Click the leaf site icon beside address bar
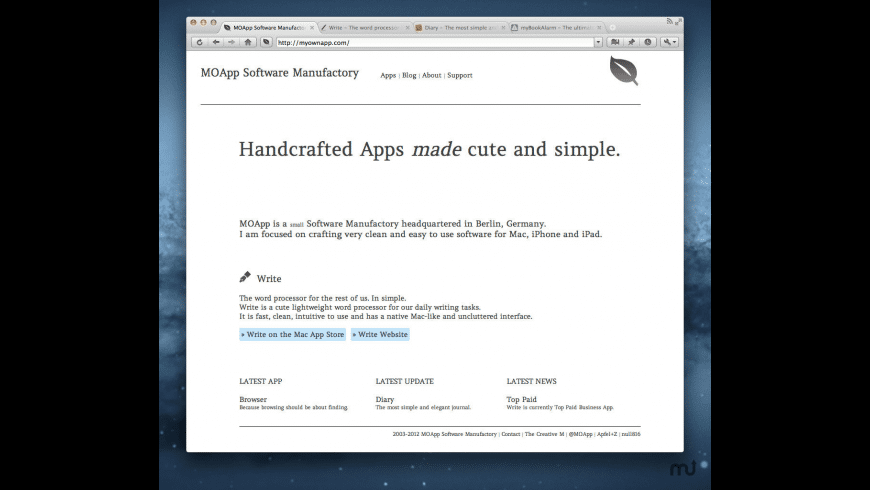This screenshot has width=870, height=490. tap(266, 42)
